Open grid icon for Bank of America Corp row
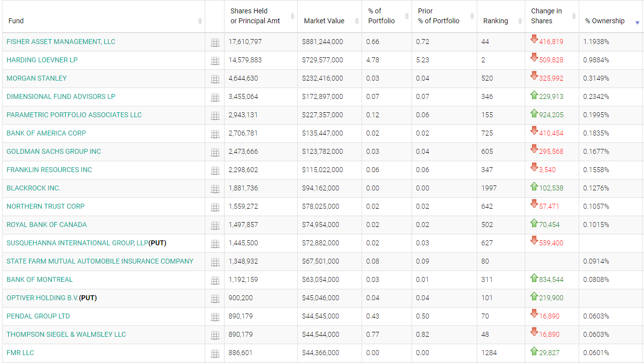The image size is (644, 363). (215, 134)
